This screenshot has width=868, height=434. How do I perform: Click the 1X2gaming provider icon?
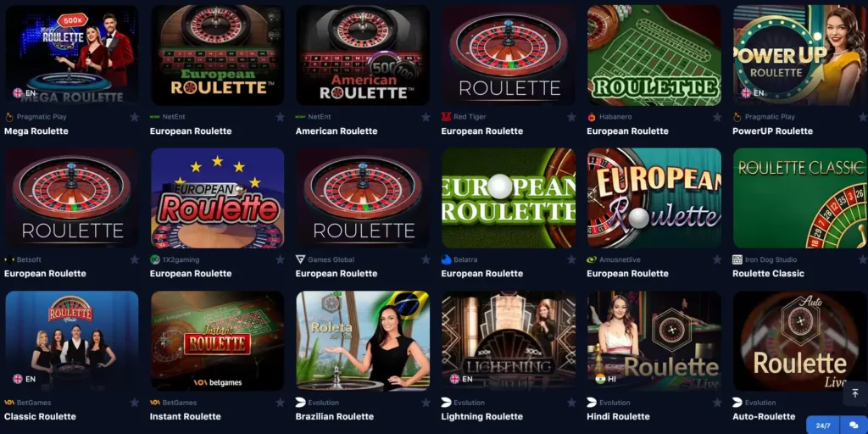[155, 259]
